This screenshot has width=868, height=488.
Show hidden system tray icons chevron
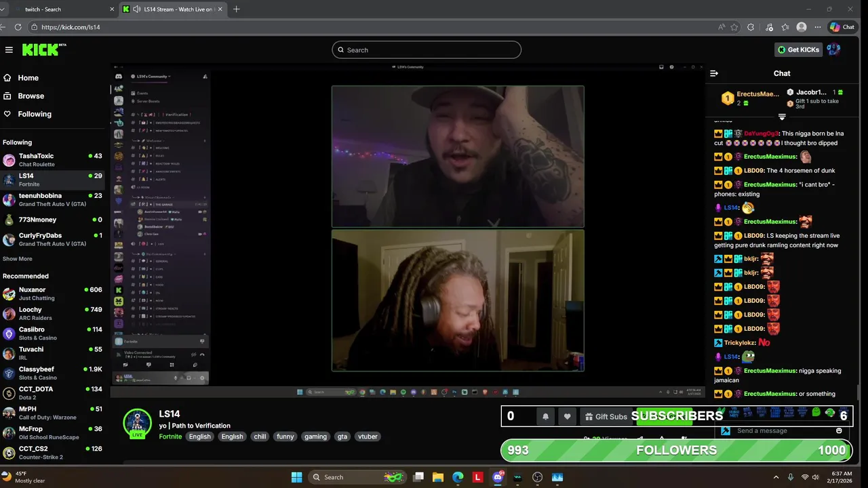click(776, 477)
